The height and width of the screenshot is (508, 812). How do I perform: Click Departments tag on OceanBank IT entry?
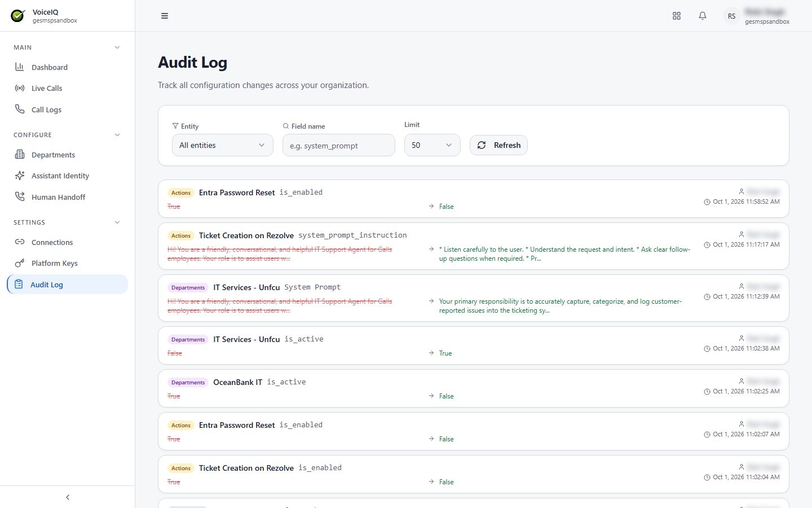(188, 382)
